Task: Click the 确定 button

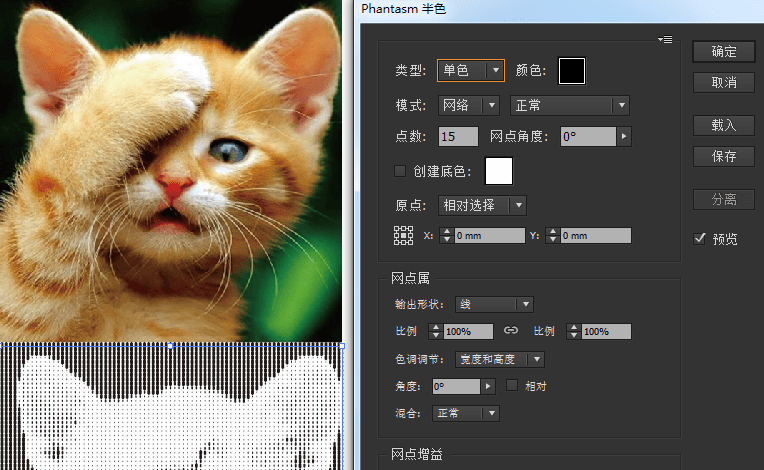Action: tap(724, 52)
